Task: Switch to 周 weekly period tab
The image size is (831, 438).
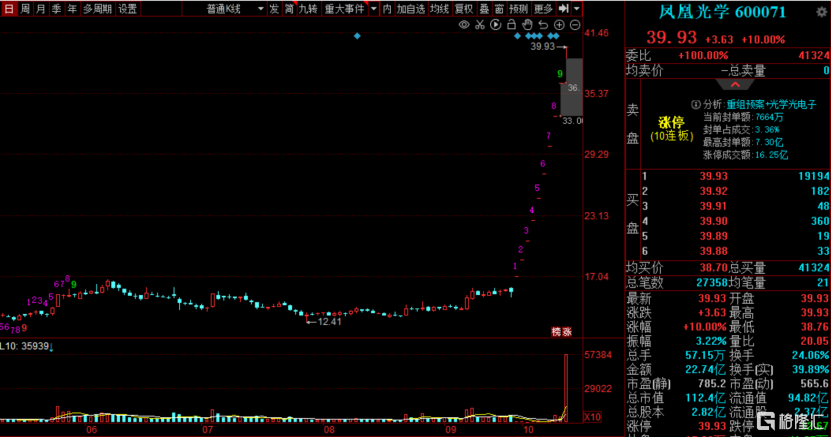Action: click(x=25, y=8)
